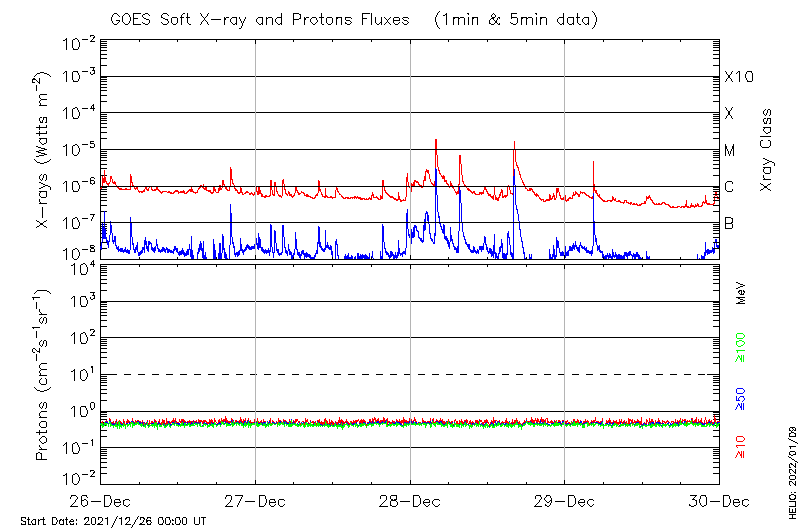Select the B class label on right axis
800x530 pixels.
[729, 223]
